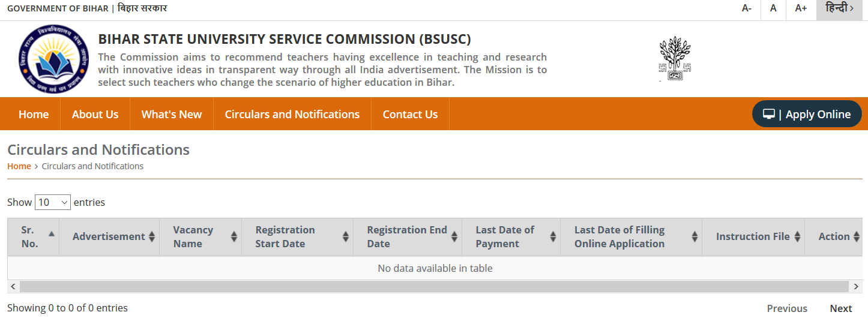Click the monitor icon in Apply Online

click(x=769, y=114)
